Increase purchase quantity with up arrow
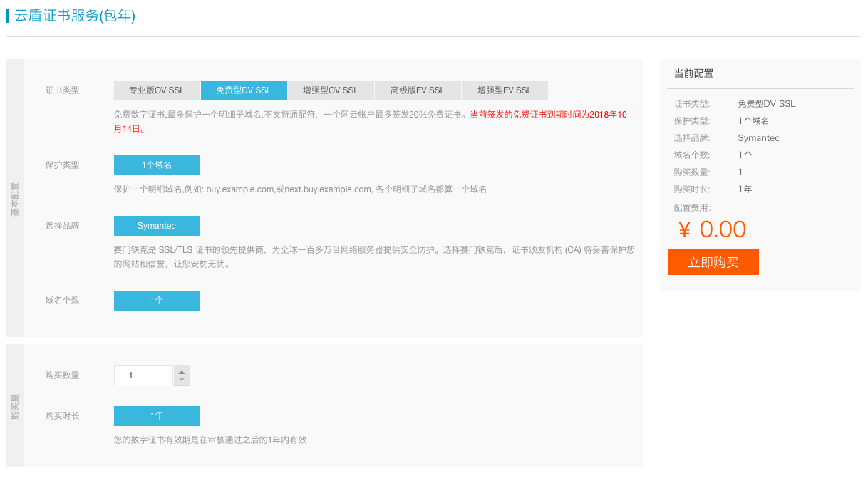 182,371
